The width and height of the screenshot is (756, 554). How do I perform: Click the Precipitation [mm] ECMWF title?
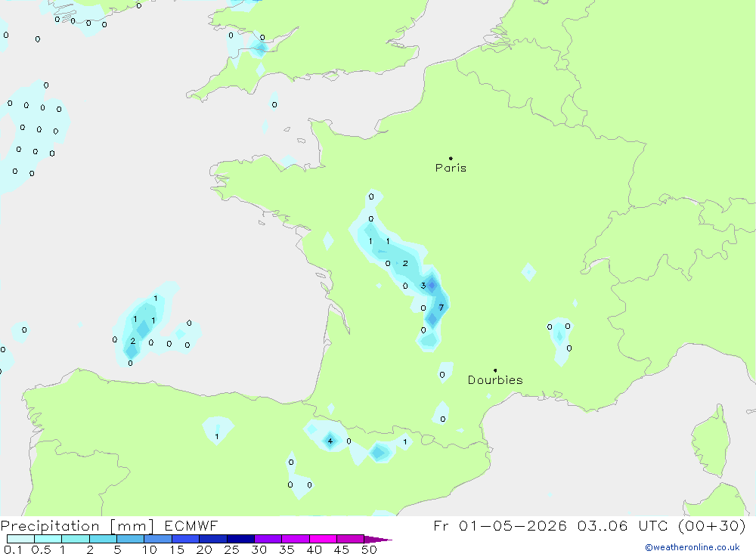110,525
